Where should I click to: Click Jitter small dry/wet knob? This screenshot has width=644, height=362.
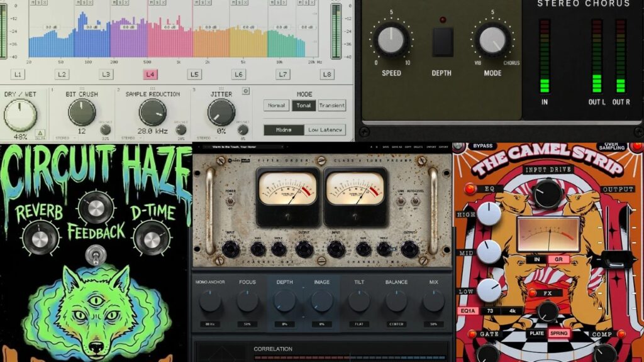tap(243, 129)
